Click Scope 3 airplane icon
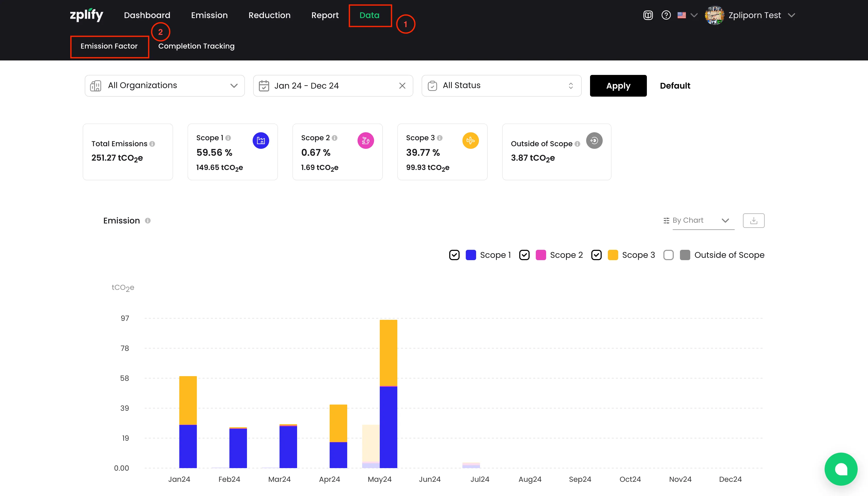Screen dimensions: 868x496 click(470, 140)
